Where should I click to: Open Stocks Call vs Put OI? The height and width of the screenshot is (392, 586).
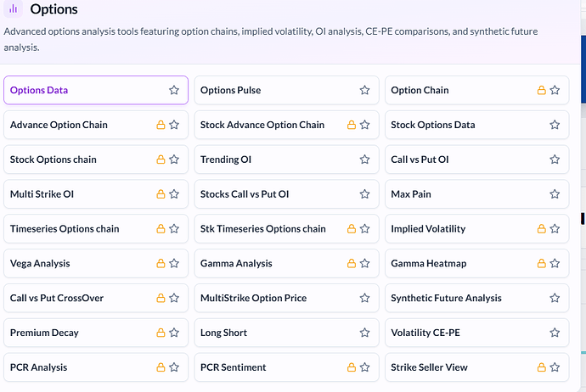(x=245, y=194)
